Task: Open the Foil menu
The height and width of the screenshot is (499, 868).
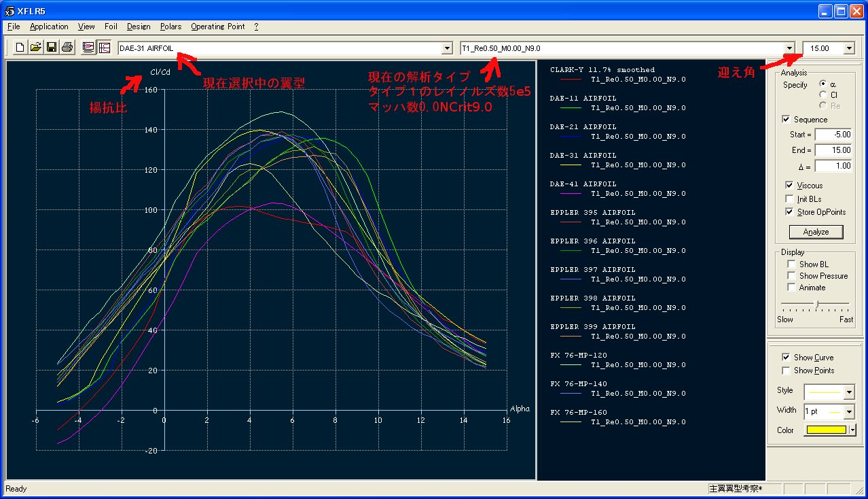Action: point(111,27)
